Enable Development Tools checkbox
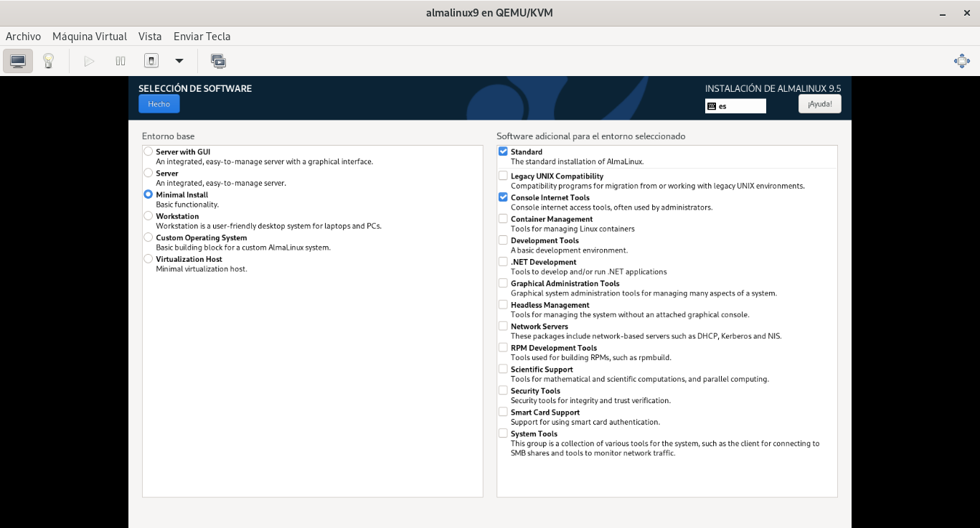The width and height of the screenshot is (980, 528). [x=503, y=240]
